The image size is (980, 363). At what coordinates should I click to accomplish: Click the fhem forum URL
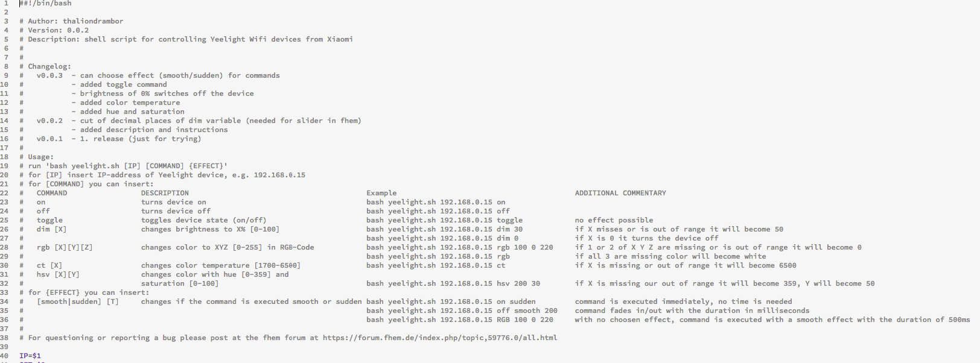(x=439, y=338)
